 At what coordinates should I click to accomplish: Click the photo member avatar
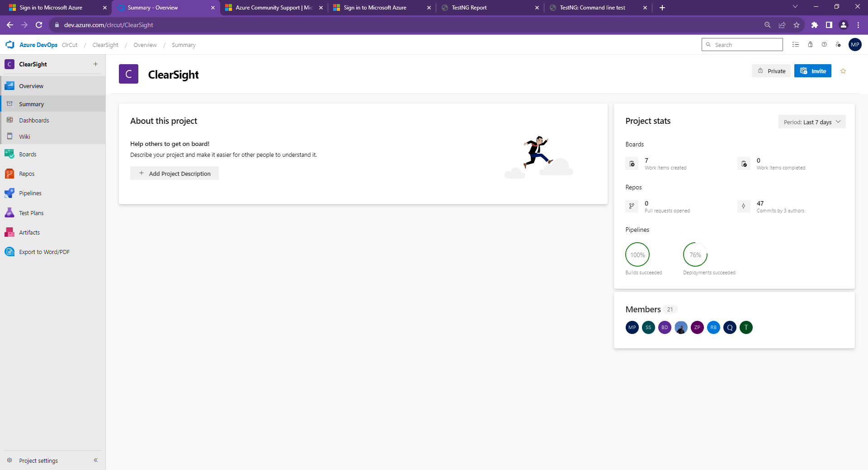tap(681, 327)
